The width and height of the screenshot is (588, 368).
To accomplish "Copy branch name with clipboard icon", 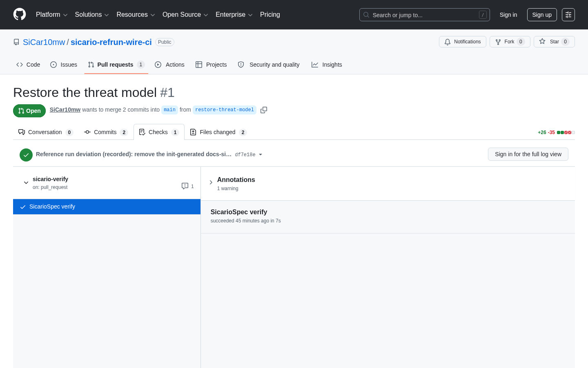I will 264,110.
